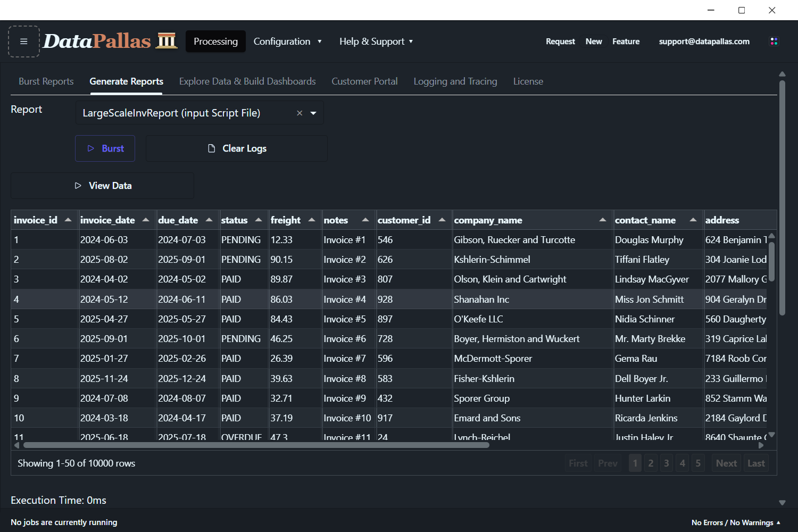Click 'Showing 1-50 of 10000 rows' text
The height and width of the screenshot is (532, 798).
(x=76, y=463)
